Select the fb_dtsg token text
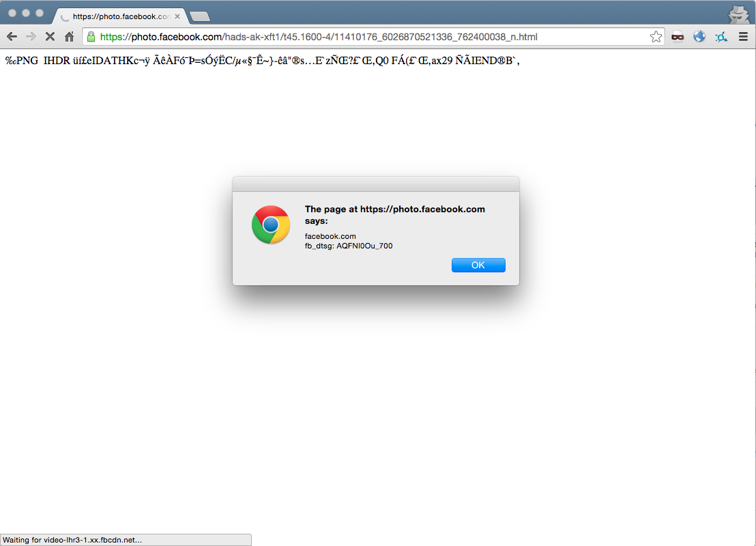This screenshot has width=756, height=546. pos(349,246)
